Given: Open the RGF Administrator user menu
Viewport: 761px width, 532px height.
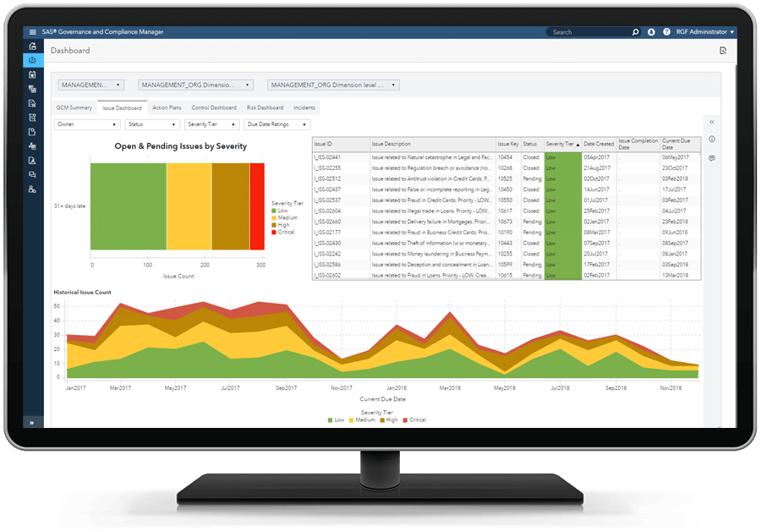Looking at the screenshot, I should [705, 32].
